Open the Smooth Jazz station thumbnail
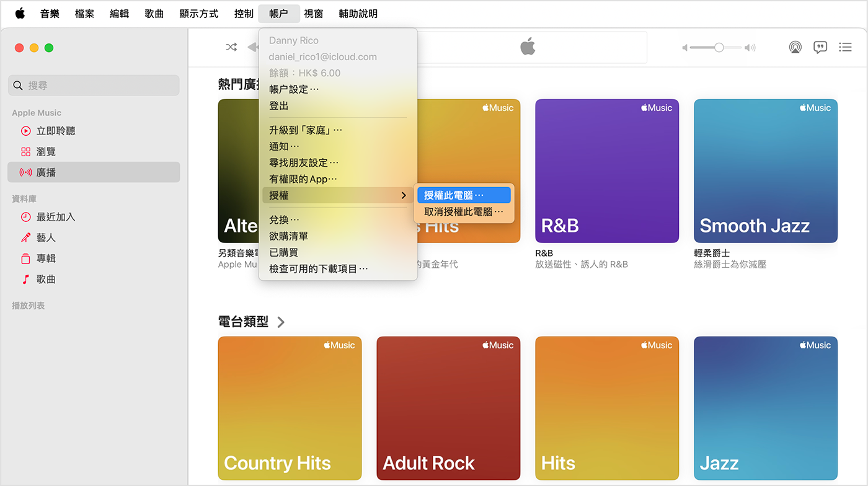868x486 pixels. point(766,171)
